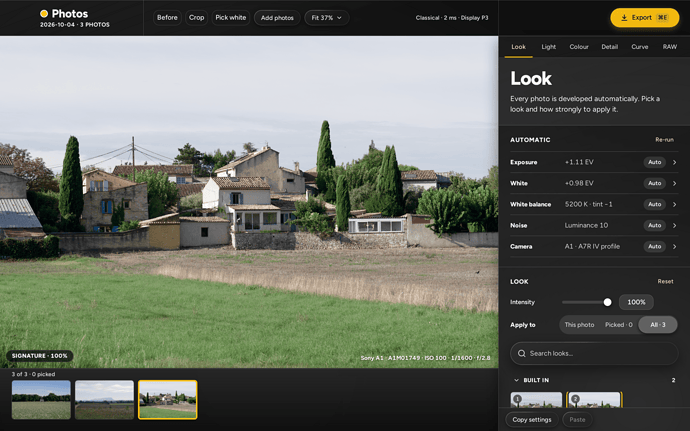The width and height of the screenshot is (690, 431).
Task: Choose built-in look thumbnail number 2
Action: tap(594, 400)
